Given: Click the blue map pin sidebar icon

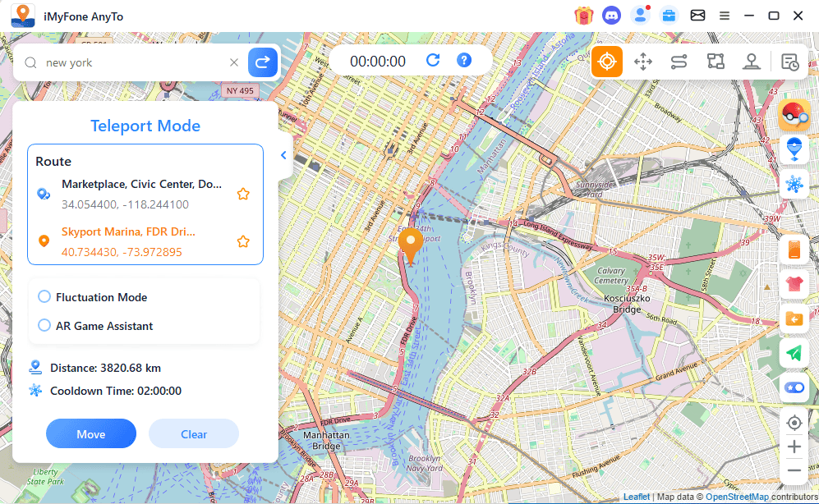Looking at the screenshot, I should [x=794, y=149].
